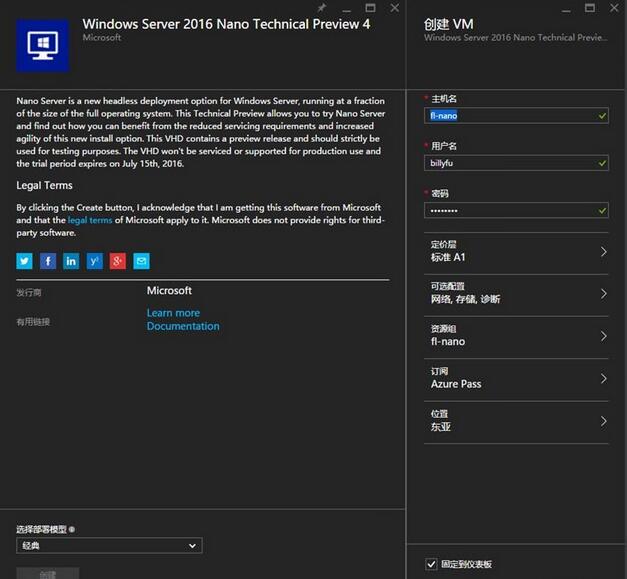Expand the 位置 东亚 option
Image resolution: width=627 pixels, height=579 pixels.
(516, 421)
